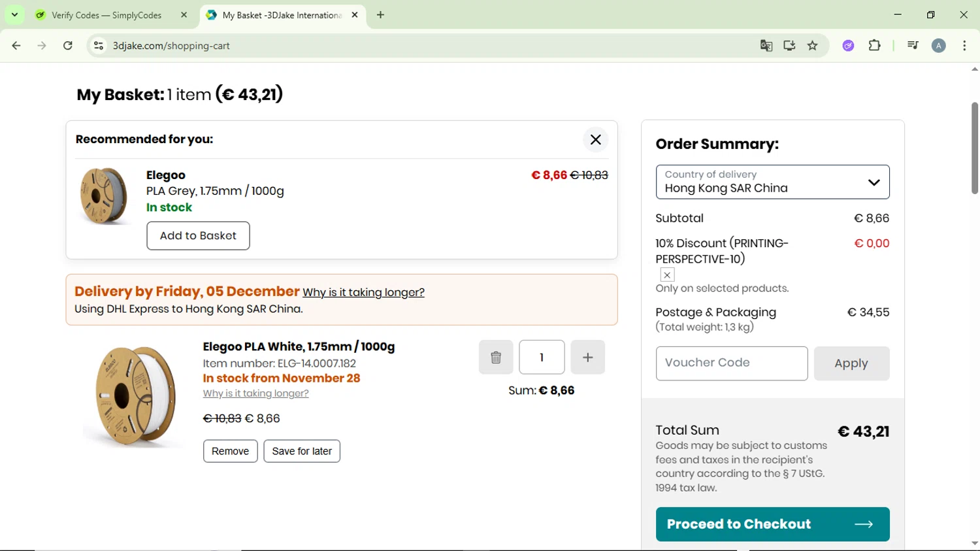This screenshot has height=551, width=980.
Task: Click the scrollbar down arrow
Action: [x=975, y=543]
